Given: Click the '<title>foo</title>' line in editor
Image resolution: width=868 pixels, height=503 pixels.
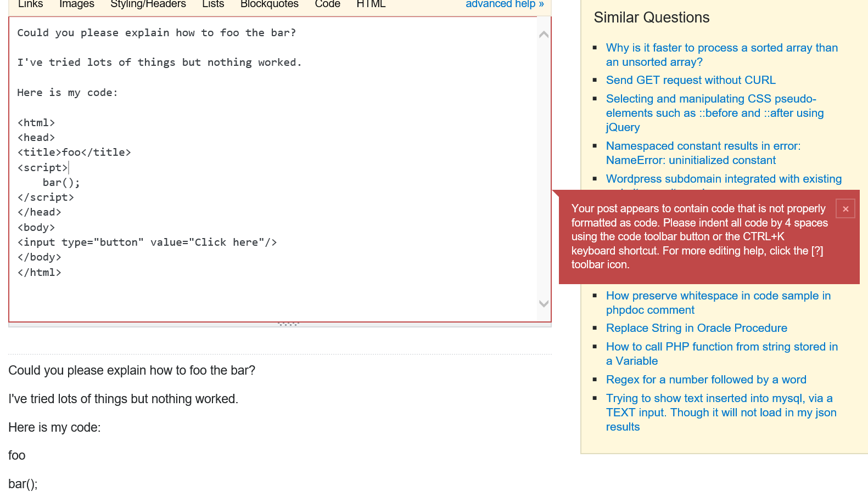Looking at the screenshot, I should [x=74, y=152].
